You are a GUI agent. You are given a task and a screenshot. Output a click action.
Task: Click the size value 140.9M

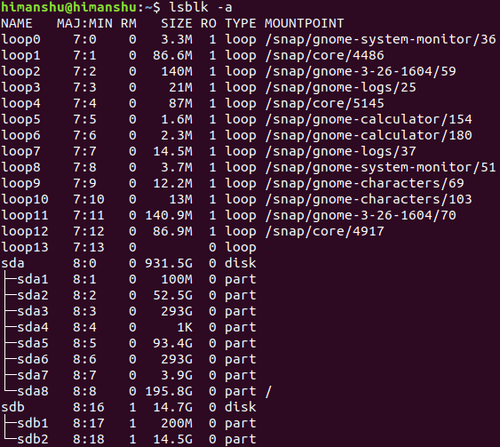pos(169,215)
